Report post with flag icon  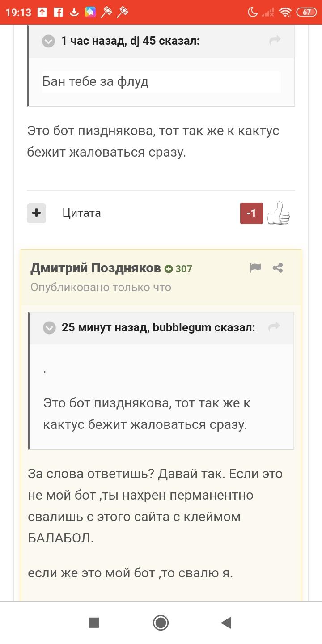pyautogui.click(x=255, y=268)
